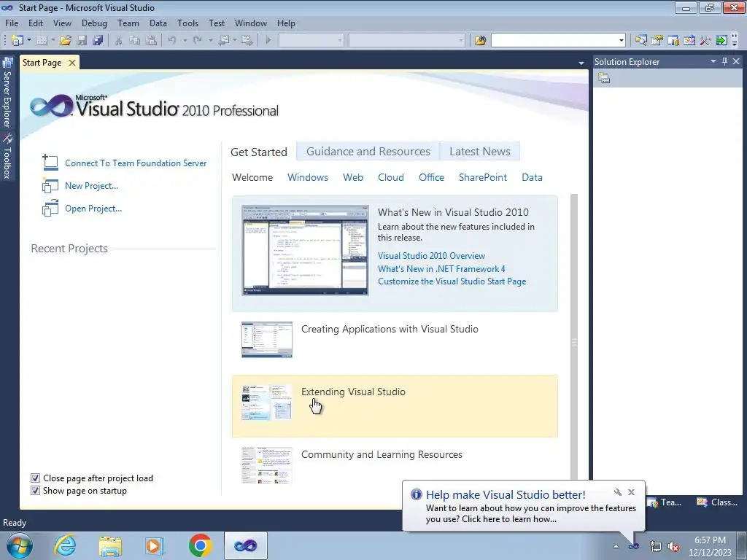Viewport: 747px width, 560px height.
Task: Click Connect To Team Foundation Server
Action: [136, 163]
